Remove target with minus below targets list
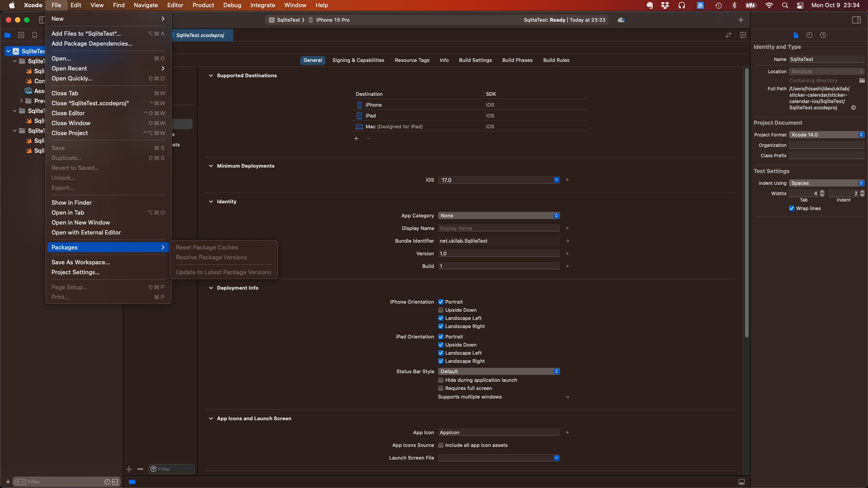Image resolution: width=868 pixels, height=488 pixels. point(140,469)
